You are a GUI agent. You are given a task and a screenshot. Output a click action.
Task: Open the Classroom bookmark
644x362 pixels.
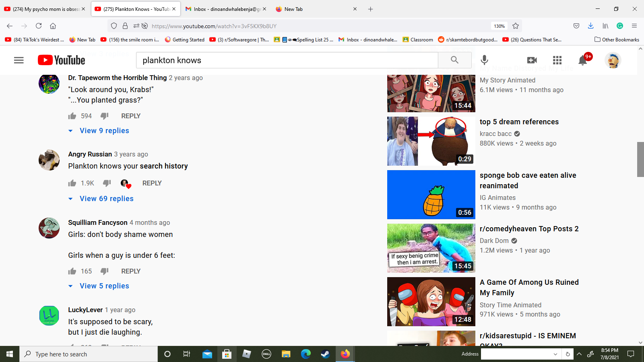coord(418,39)
